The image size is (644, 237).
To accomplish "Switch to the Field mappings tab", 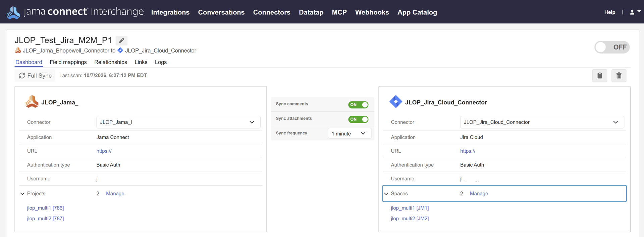I will point(68,62).
